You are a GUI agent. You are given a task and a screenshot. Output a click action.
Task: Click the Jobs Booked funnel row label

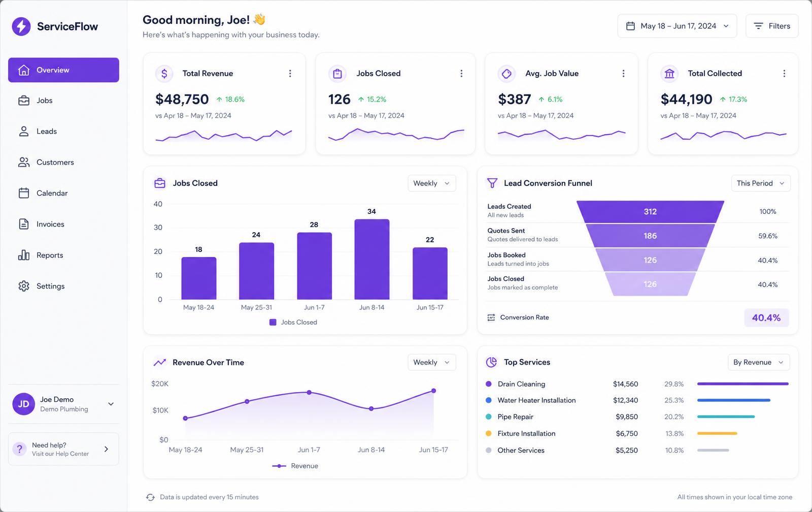(x=506, y=255)
